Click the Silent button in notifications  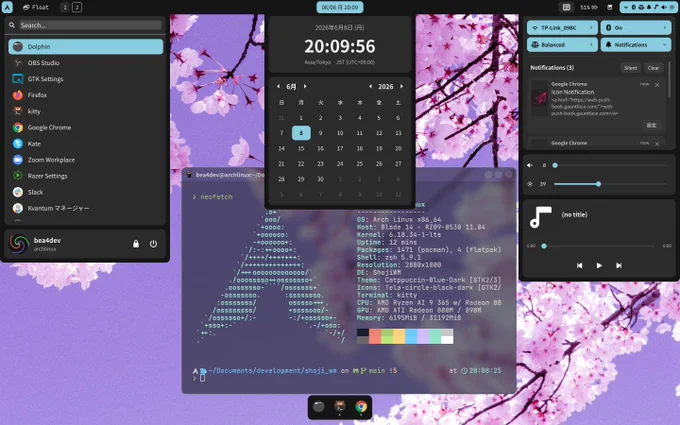click(631, 68)
